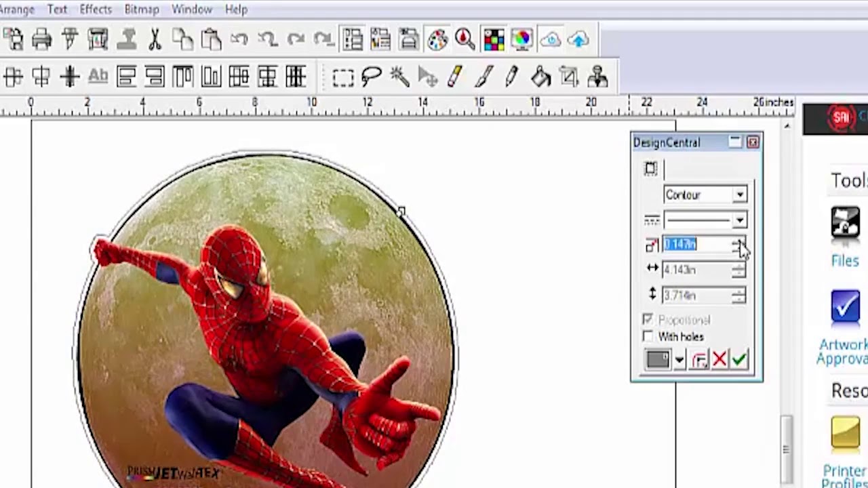
Task: Click the single Undo arrow icon
Action: click(239, 39)
